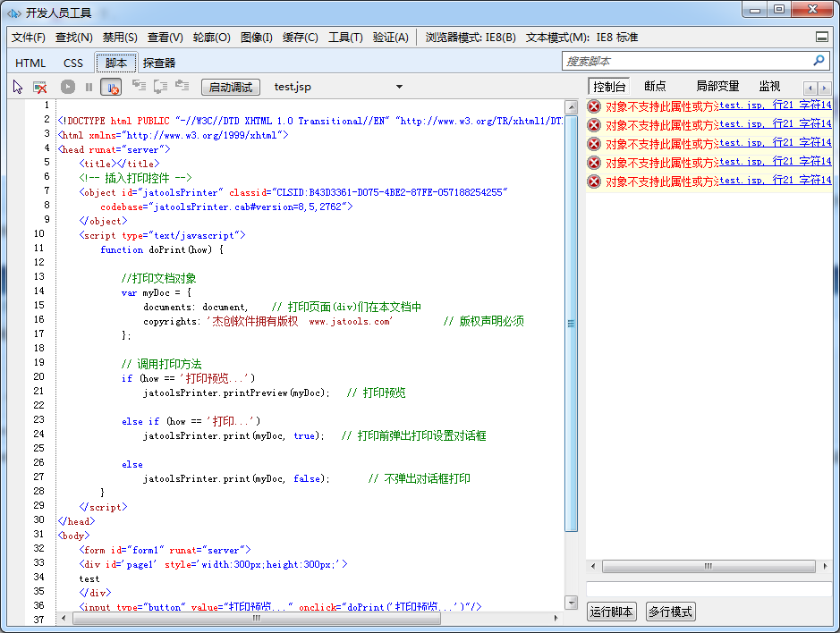Click the closing head tag line

pos(77,521)
